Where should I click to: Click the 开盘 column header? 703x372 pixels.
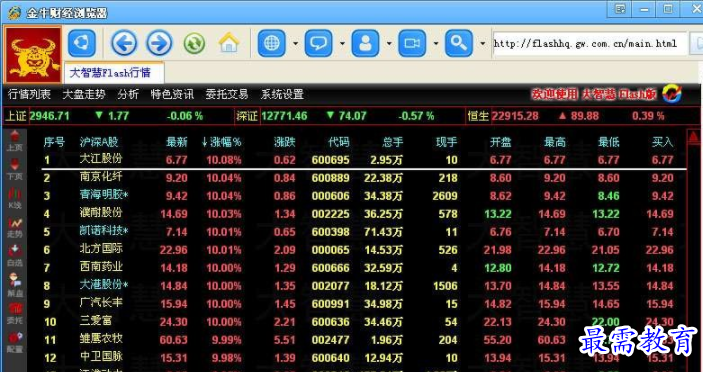500,143
